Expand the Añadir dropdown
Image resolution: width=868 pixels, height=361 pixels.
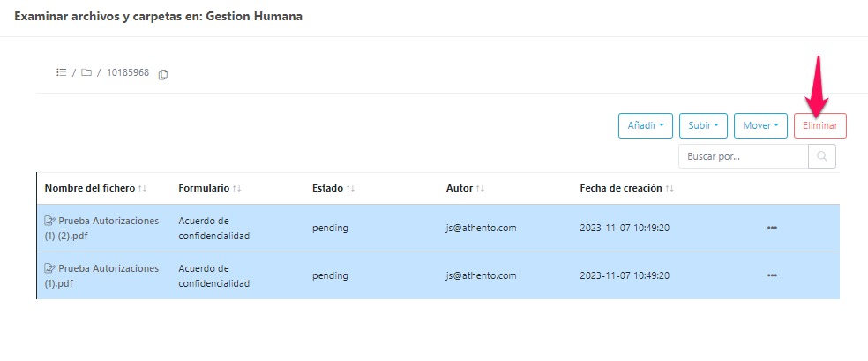click(x=646, y=125)
